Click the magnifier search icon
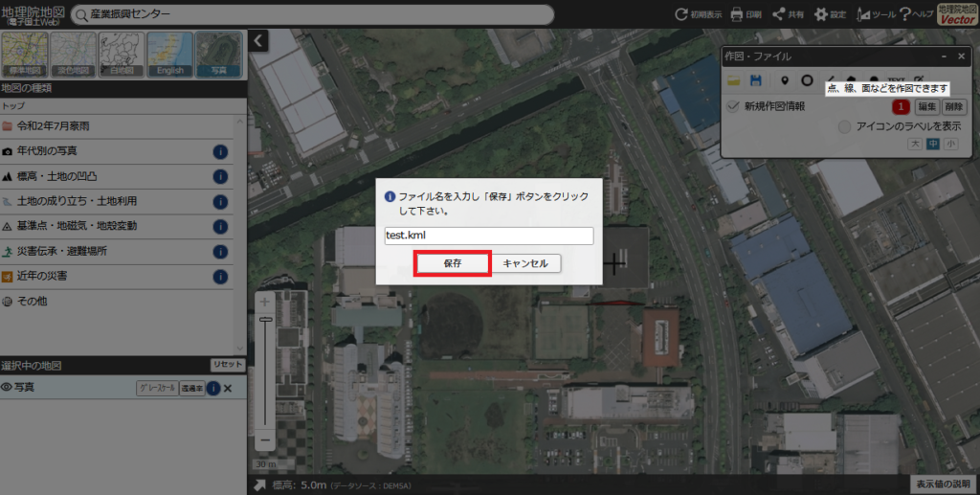 tap(81, 14)
